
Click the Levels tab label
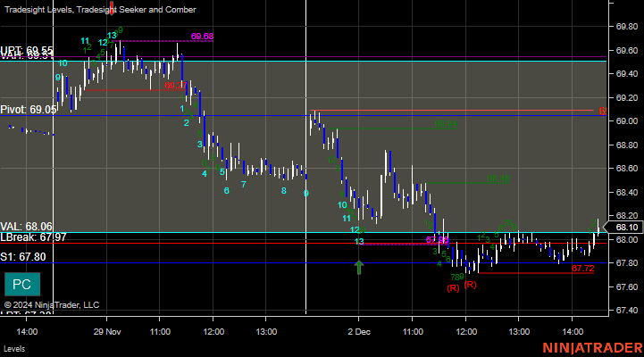14,349
